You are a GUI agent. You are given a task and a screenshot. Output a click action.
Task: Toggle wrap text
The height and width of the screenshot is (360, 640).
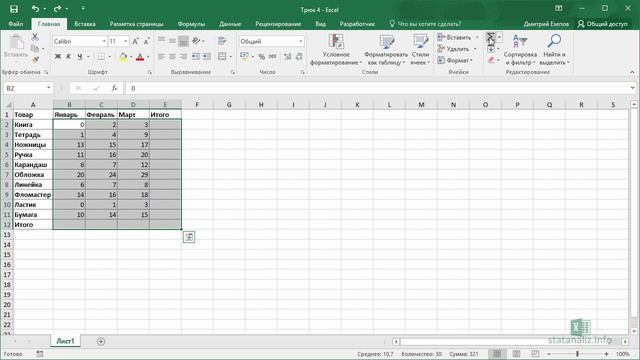(222, 41)
